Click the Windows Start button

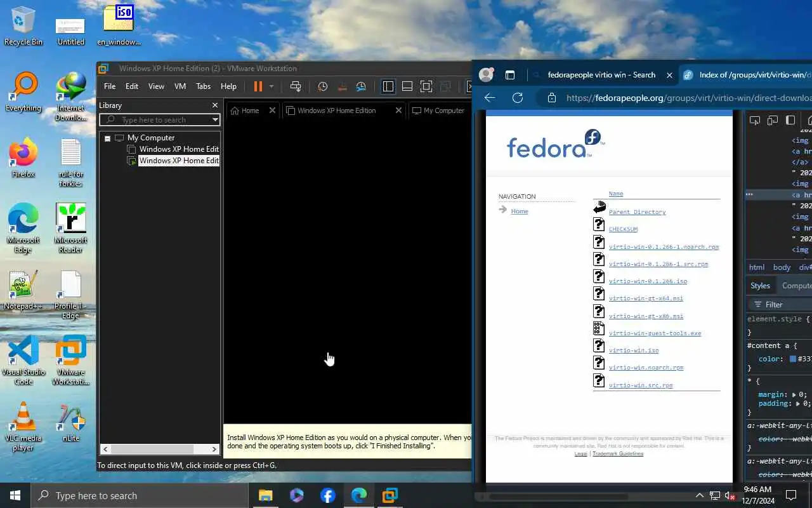pyautogui.click(x=15, y=495)
